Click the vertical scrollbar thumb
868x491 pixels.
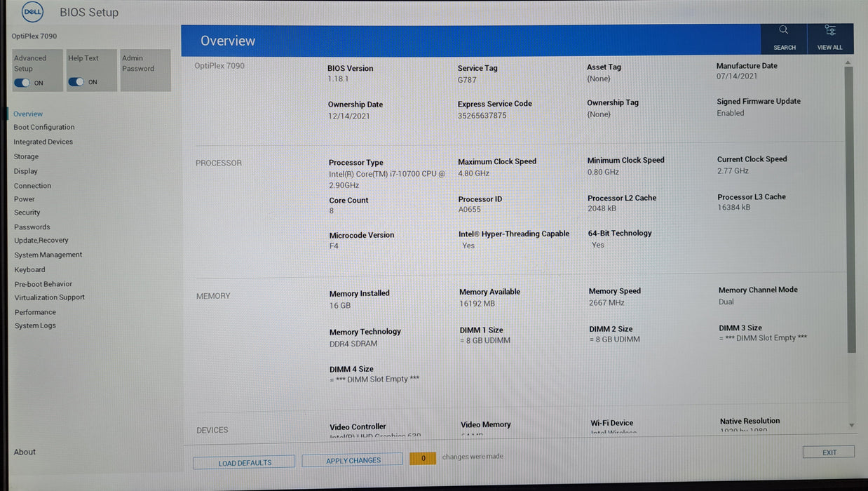(x=850, y=209)
